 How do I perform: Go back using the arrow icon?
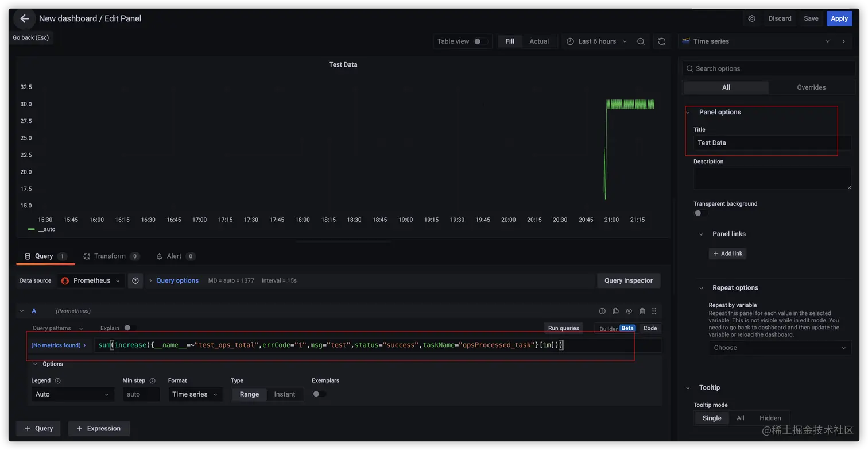24,18
